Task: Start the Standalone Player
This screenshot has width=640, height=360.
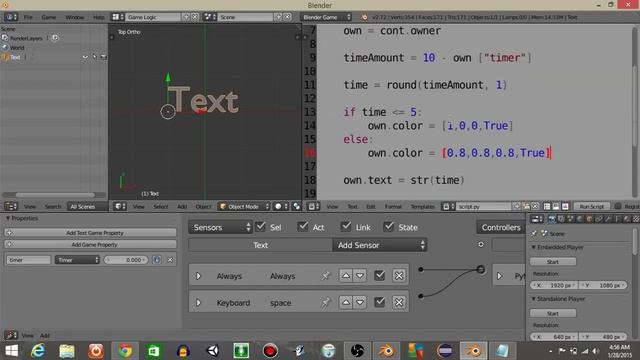Action: point(553,313)
